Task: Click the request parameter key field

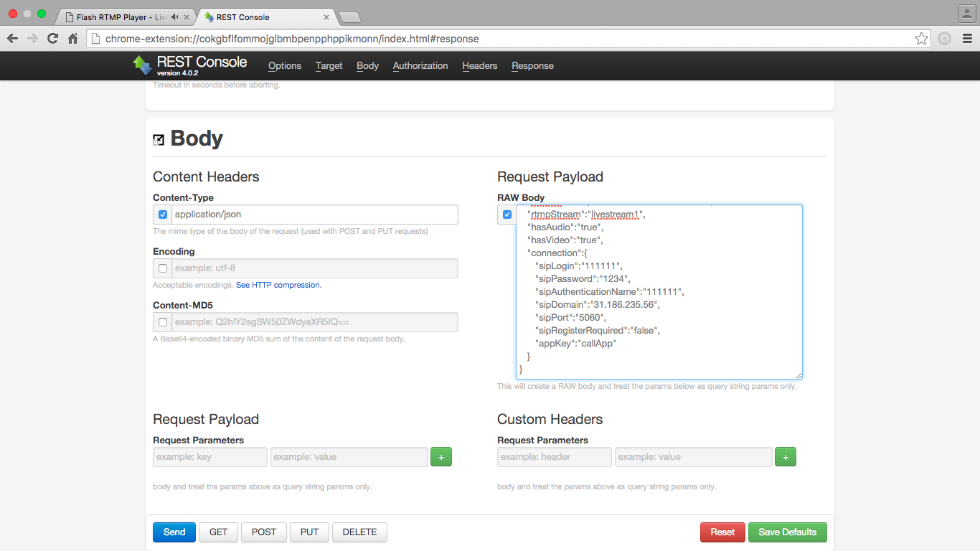Action: tap(210, 457)
